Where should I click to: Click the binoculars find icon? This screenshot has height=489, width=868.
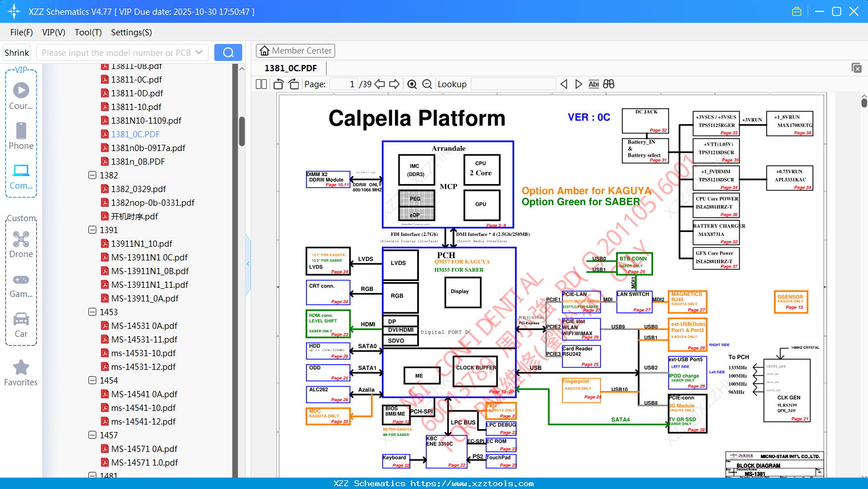(609, 84)
